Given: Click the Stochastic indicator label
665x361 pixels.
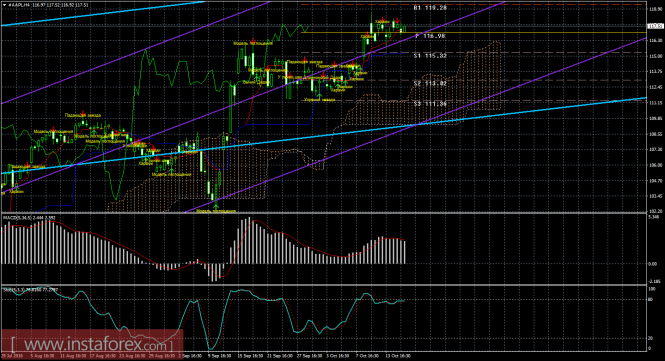Looking at the screenshot, I should pos(31,289).
